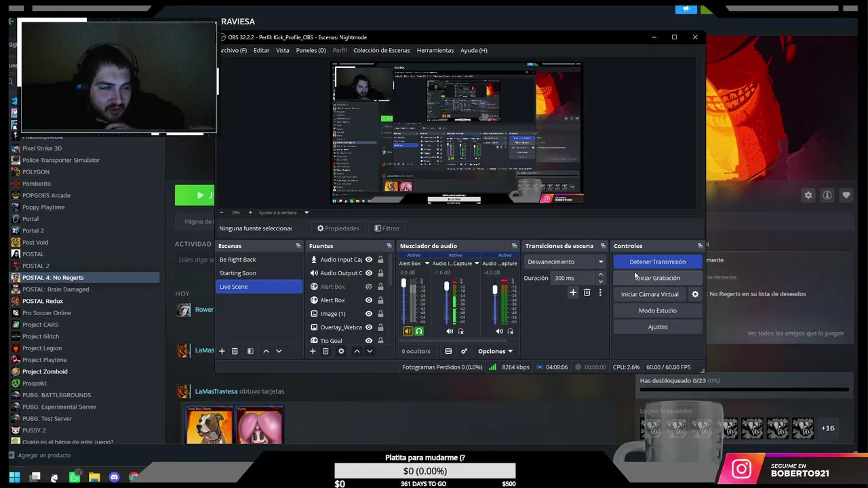
Task: Decrease transition duration with down arrow
Action: (x=600, y=281)
